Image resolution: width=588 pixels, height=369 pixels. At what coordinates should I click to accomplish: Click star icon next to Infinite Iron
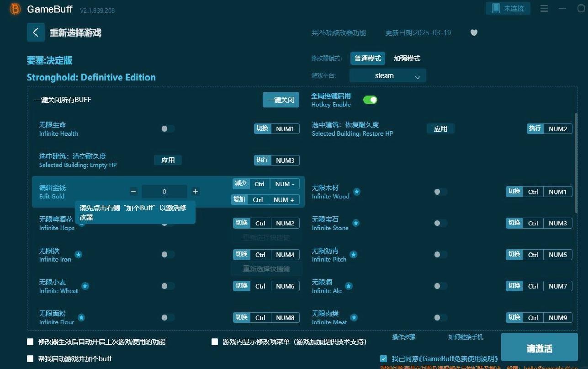(x=78, y=254)
